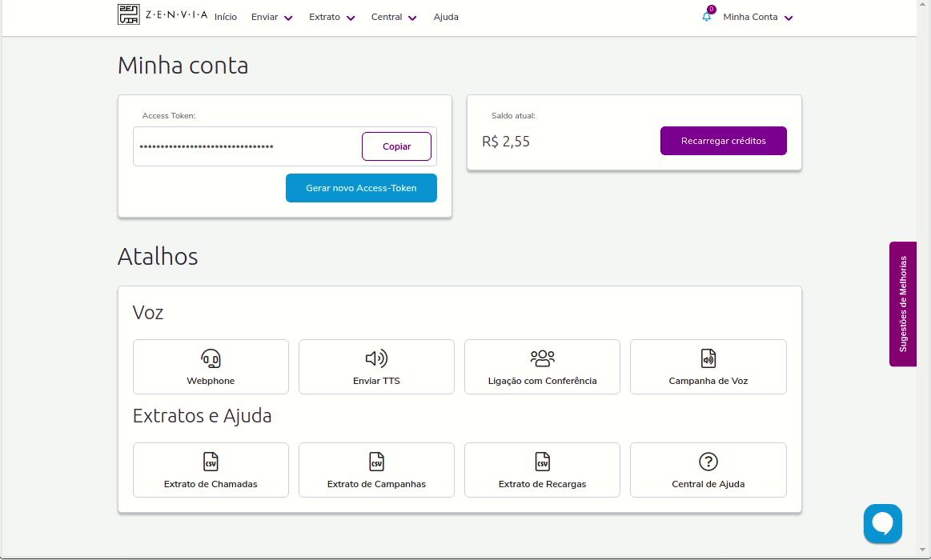
Task: Click the Extrato de Chamadas CSV icon
Action: pyautogui.click(x=211, y=462)
